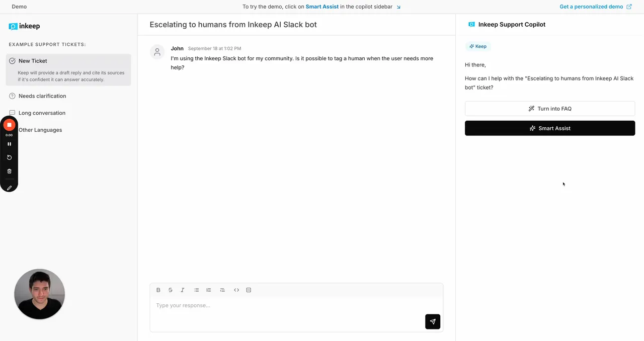Open the Needs clarification ticket
Image resolution: width=644 pixels, height=341 pixels.
coord(42,96)
